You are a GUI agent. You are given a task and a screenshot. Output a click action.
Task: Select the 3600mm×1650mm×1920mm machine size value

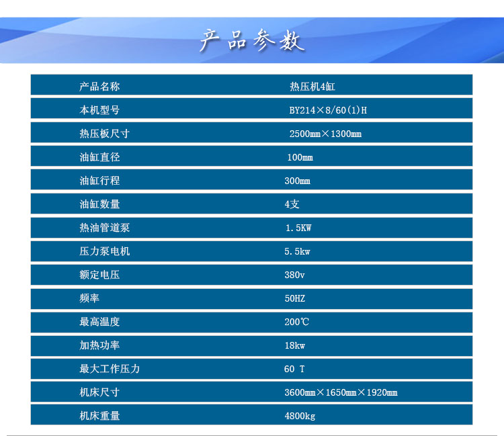341,392
